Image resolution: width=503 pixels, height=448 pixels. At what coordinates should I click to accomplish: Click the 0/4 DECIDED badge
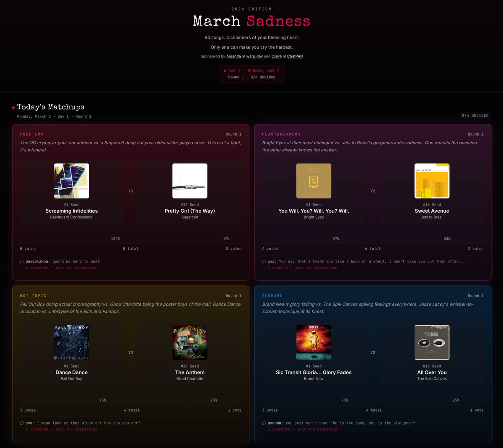tap(475, 115)
